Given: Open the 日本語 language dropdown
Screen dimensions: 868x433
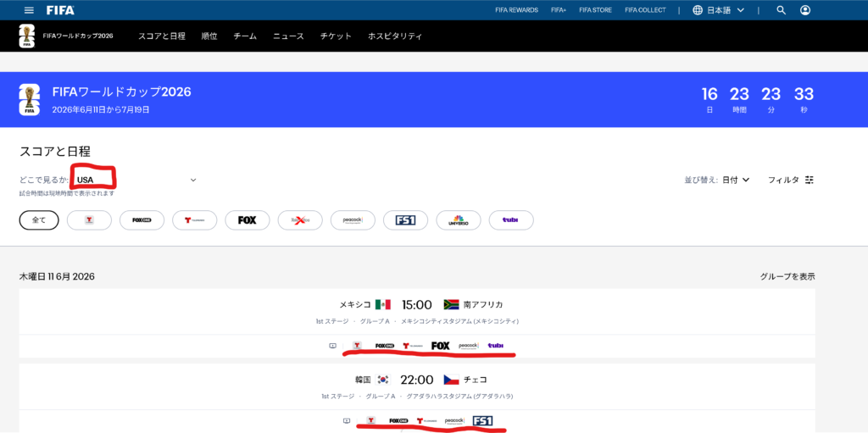Looking at the screenshot, I should pyautogui.click(x=719, y=10).
